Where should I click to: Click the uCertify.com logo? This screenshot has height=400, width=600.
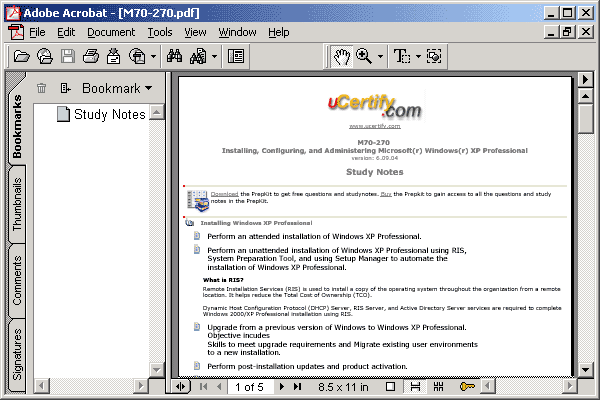tap(375, 106)
